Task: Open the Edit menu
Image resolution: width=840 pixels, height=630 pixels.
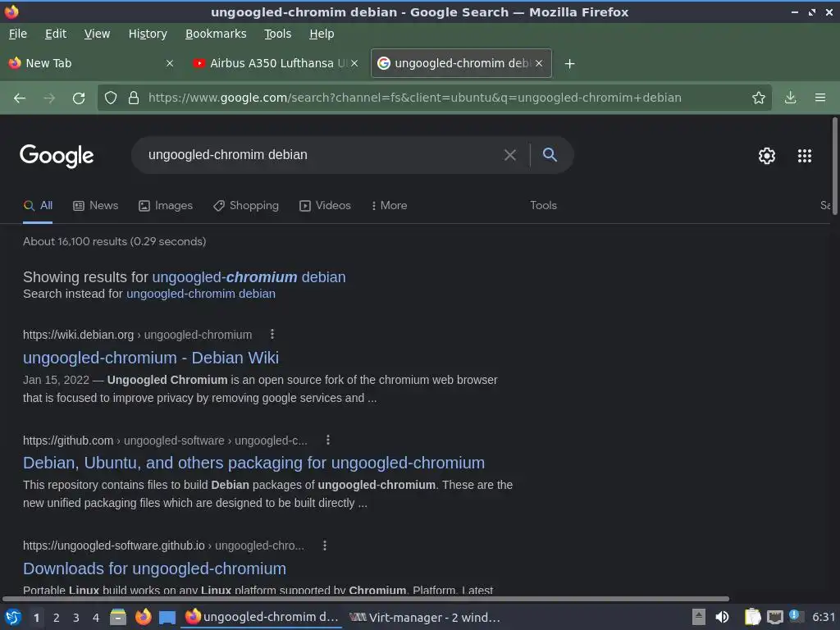Action: tap(56, 34)
